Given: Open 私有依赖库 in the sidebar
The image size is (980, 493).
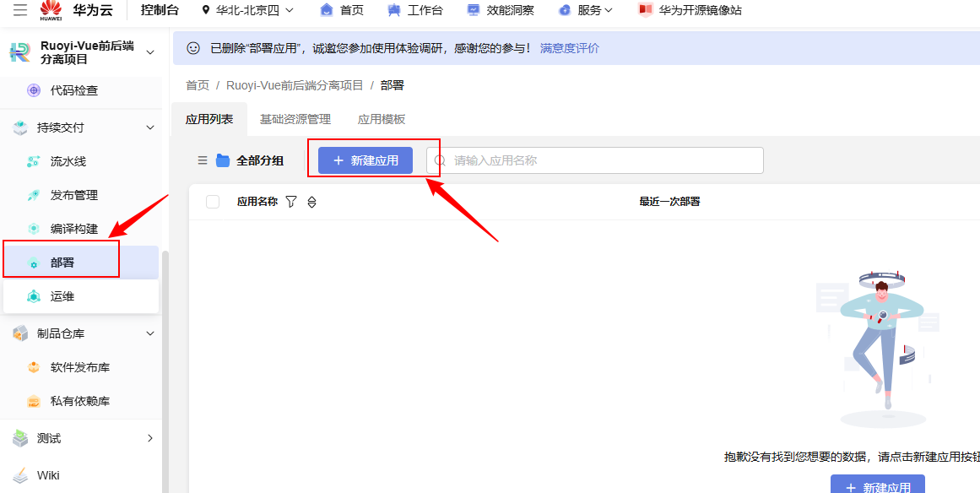Looking at the screenshot, I should click(80, 401).
